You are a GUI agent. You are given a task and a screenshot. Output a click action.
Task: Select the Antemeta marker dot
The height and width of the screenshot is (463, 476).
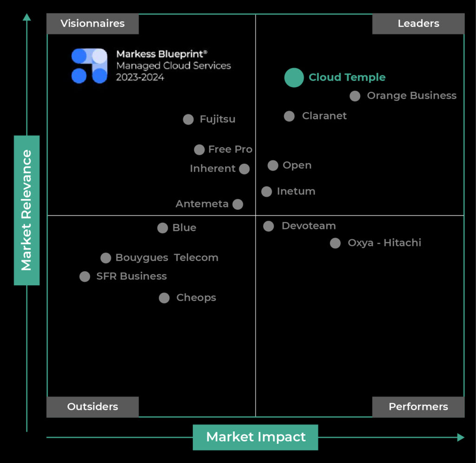tap(238, 204)
